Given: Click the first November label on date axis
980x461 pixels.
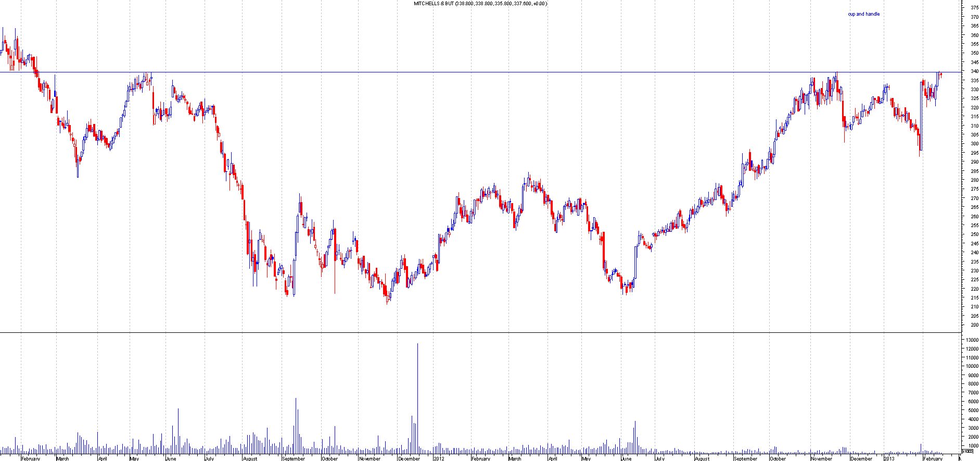Looking at the screenshot, I should coord(370,458).
